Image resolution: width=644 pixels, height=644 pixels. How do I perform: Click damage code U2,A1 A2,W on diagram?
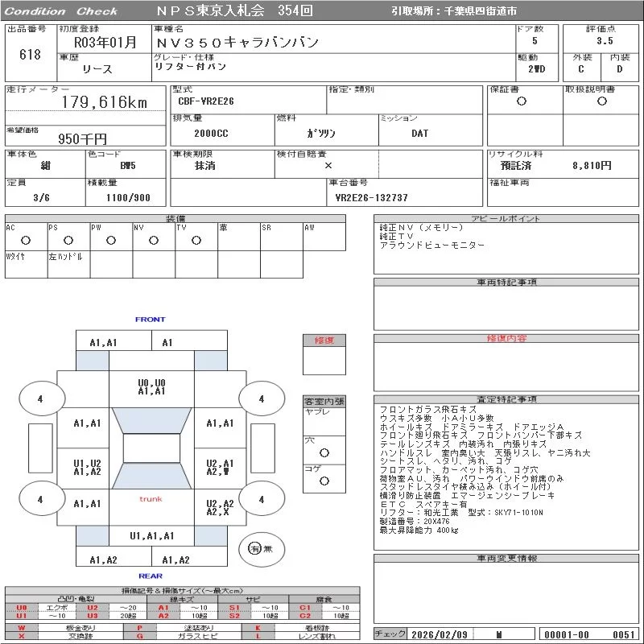pyautogui.click(x=220, y=468)
